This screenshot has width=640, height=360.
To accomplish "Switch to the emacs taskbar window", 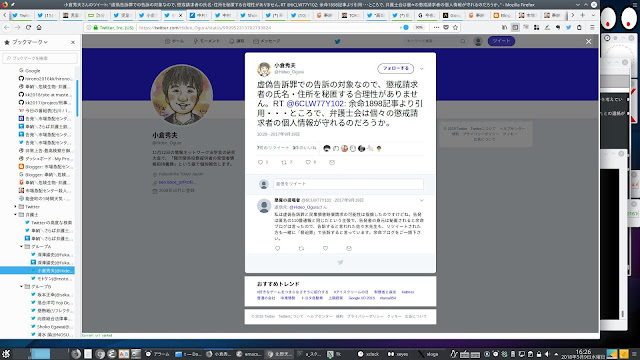I will 249,354.
